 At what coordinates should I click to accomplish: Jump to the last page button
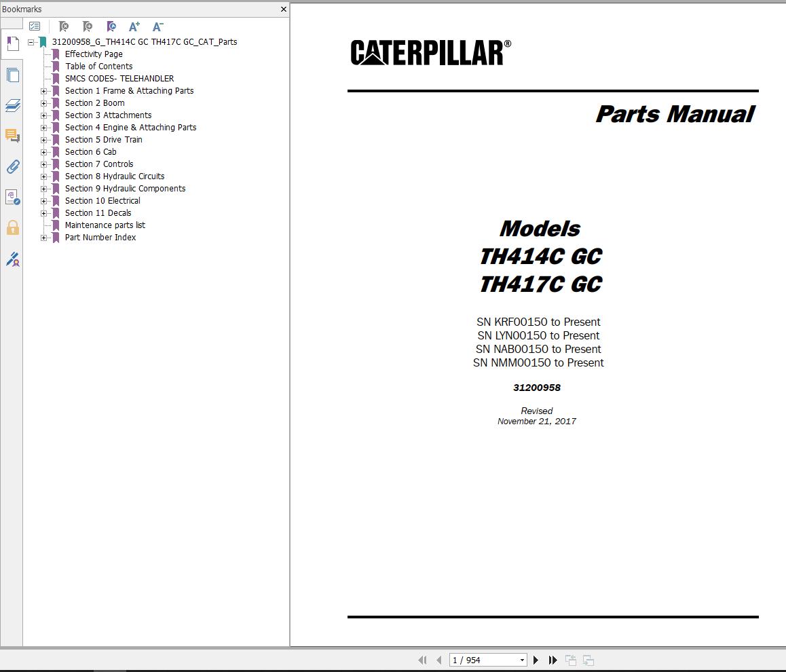[553, 660]
